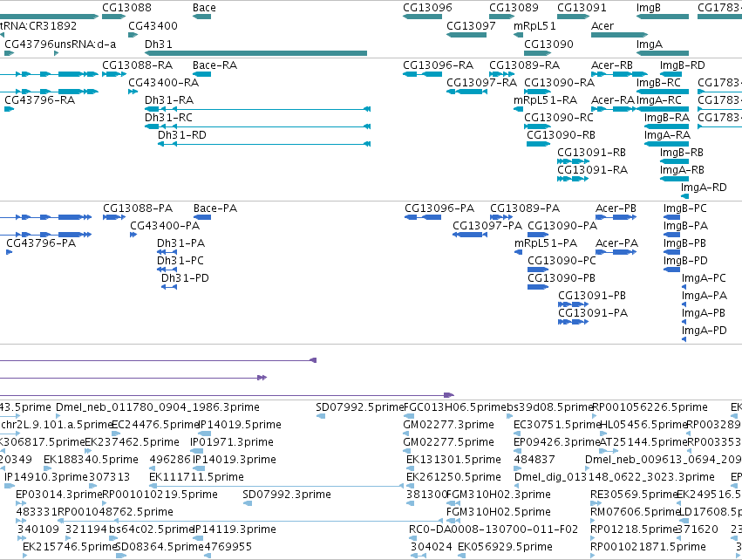Screen dimensions: 742x560
Task: Select the 'Bace-RA' transcript label
Action: click(214, 65)
